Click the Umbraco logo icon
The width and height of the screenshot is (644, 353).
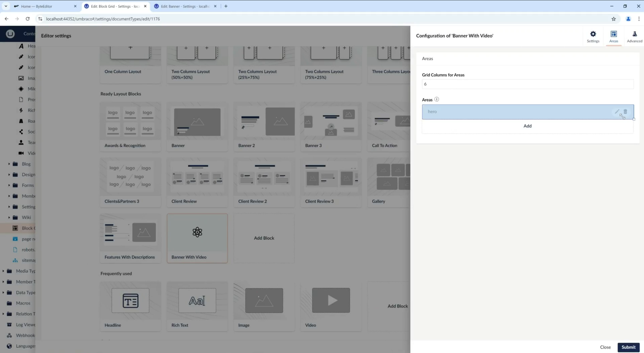coord(10,34)
